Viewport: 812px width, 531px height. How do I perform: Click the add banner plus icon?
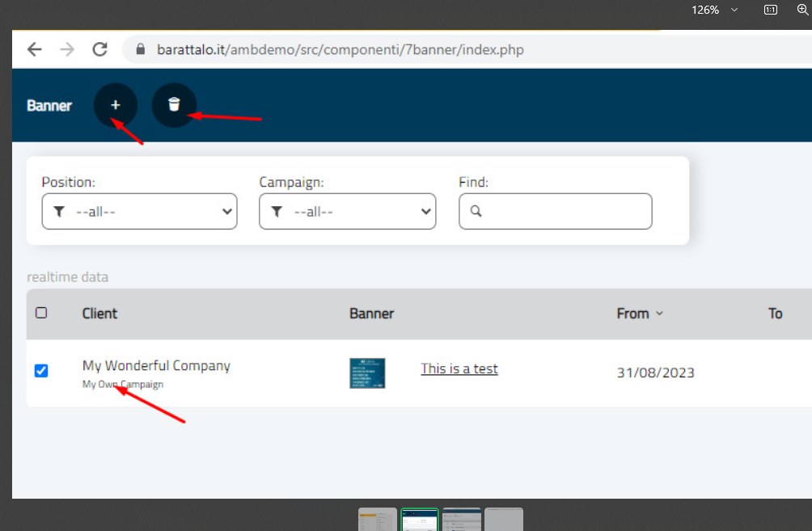click(x=115, y=105)
